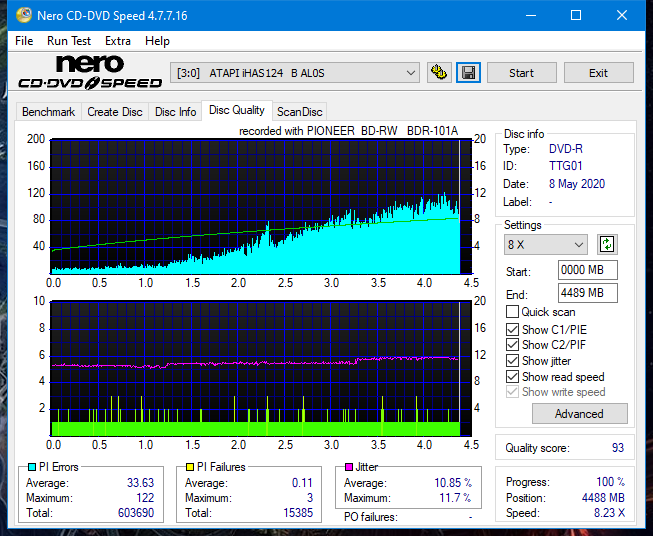Click Jitter maximum 11.7 % value
Screen dimensions: 653x536
tap(455, 498)
